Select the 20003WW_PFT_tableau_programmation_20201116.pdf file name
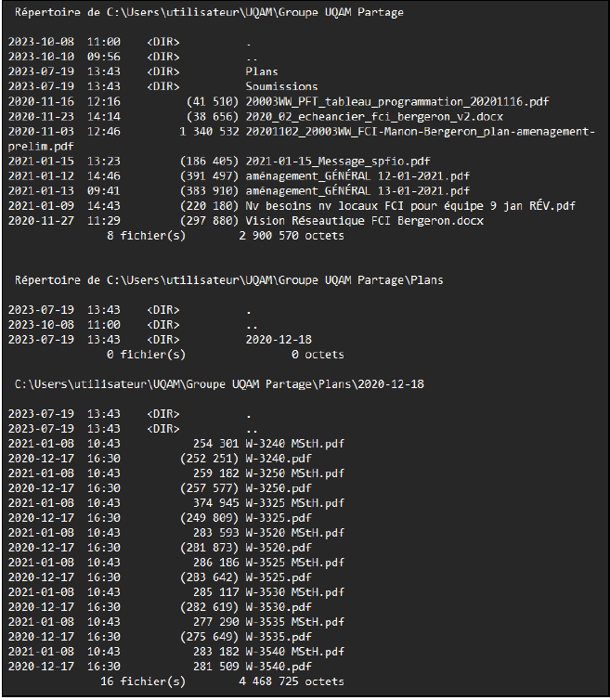This screenshot has width=610, height=700. (x=397, y=102)
